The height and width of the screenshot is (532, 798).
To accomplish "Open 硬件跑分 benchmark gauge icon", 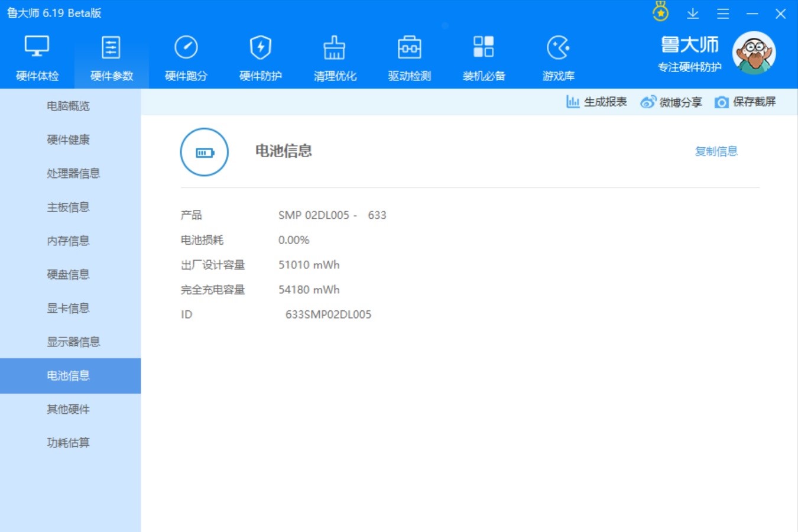I will click(x=186, y=47).
